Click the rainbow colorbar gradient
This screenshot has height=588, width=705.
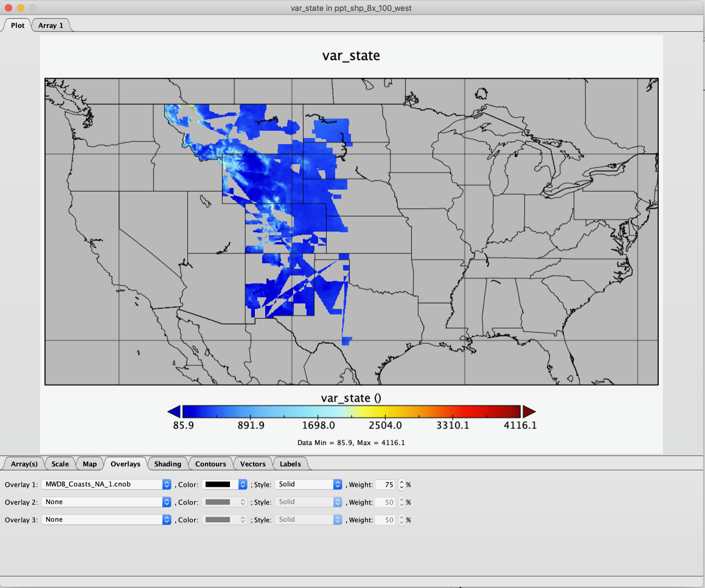(351, 411)
